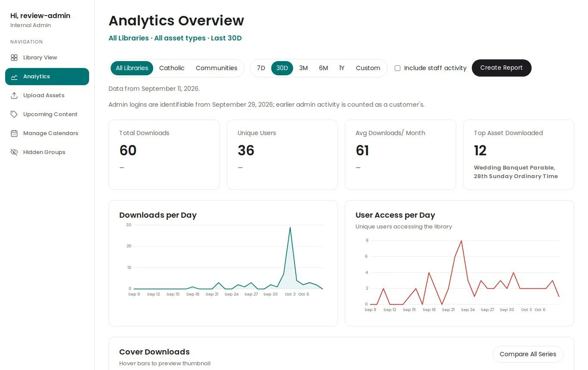The image size is (588, 370).
Task: Click the Compare All Series button
Action: coord(528,354)
